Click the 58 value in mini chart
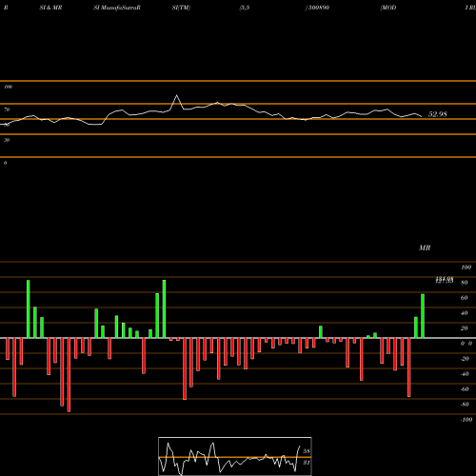 (307, 451)
